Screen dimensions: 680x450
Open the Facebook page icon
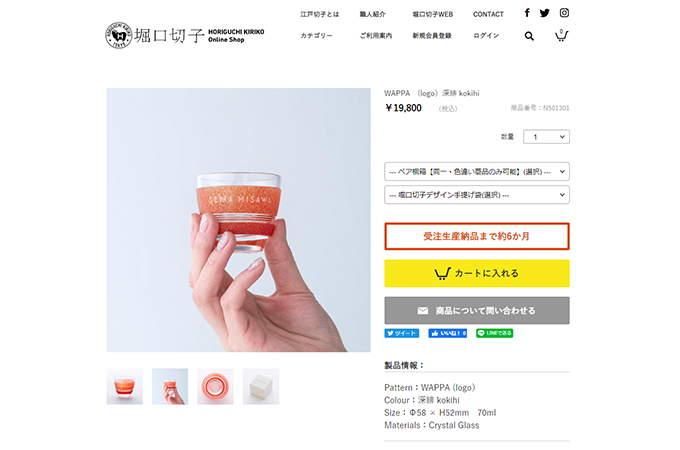[527, 13]
